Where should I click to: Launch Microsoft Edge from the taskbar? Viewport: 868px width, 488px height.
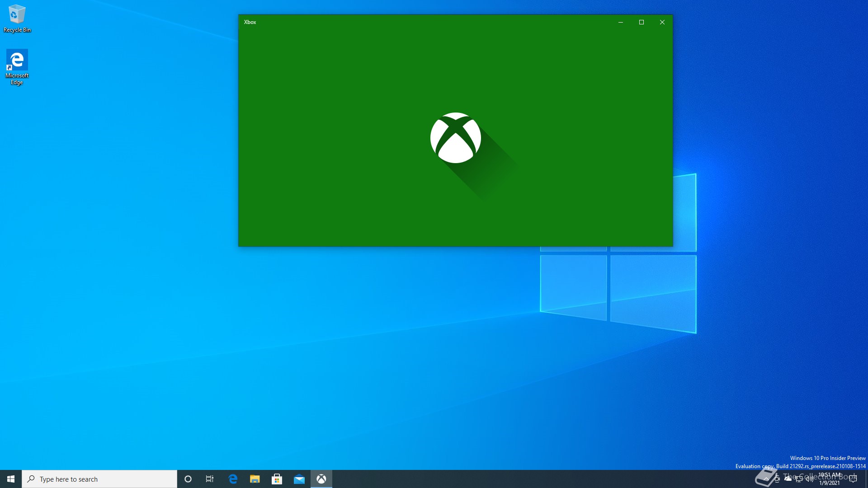coord(233,479)
